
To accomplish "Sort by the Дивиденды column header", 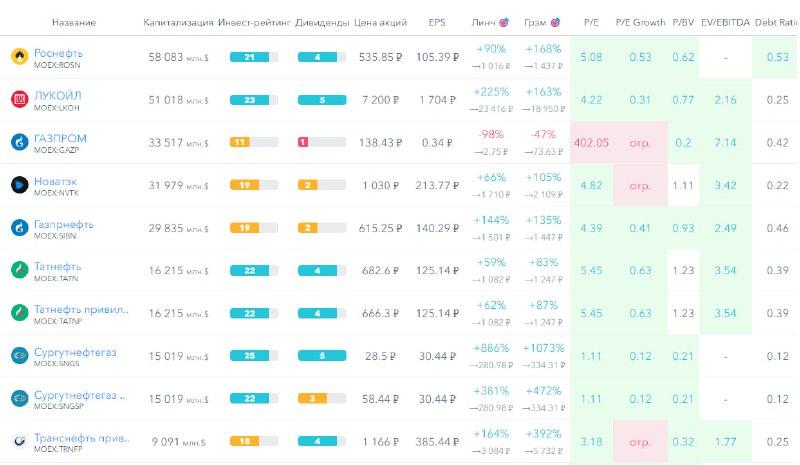I will click(x=322, y=22).
